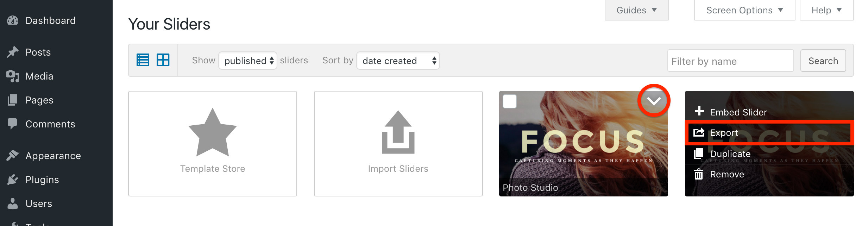Select Duplicate in the slider menu

point(730,154)
